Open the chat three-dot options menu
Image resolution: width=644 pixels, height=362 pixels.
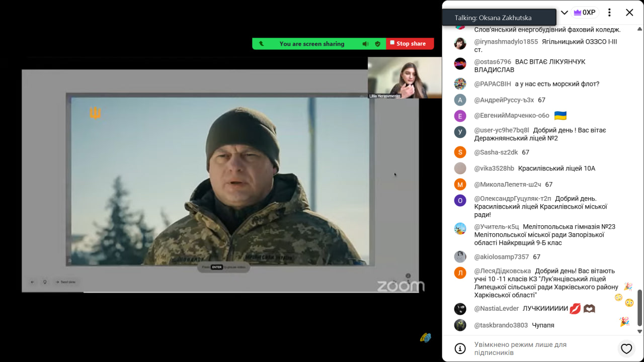click(x=609, y=13)
